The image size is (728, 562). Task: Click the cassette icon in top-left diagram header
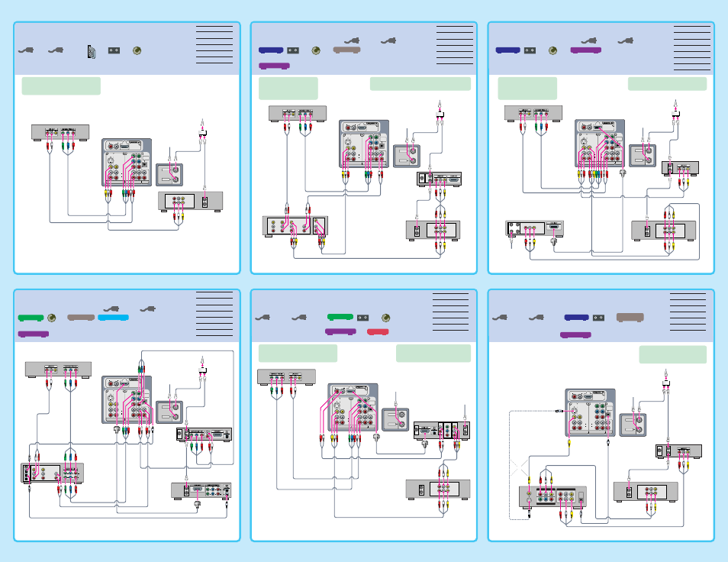click(114, 50)
